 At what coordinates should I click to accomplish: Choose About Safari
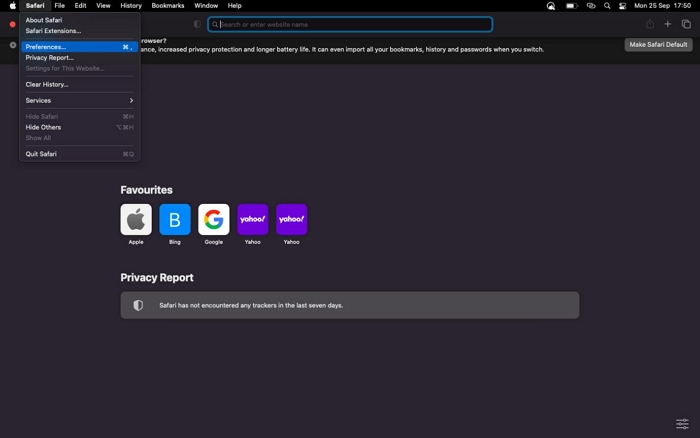tap(79, 20)
